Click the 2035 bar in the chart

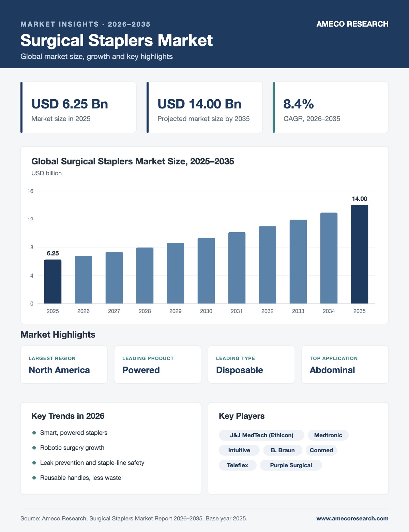(x=360, y=254)
